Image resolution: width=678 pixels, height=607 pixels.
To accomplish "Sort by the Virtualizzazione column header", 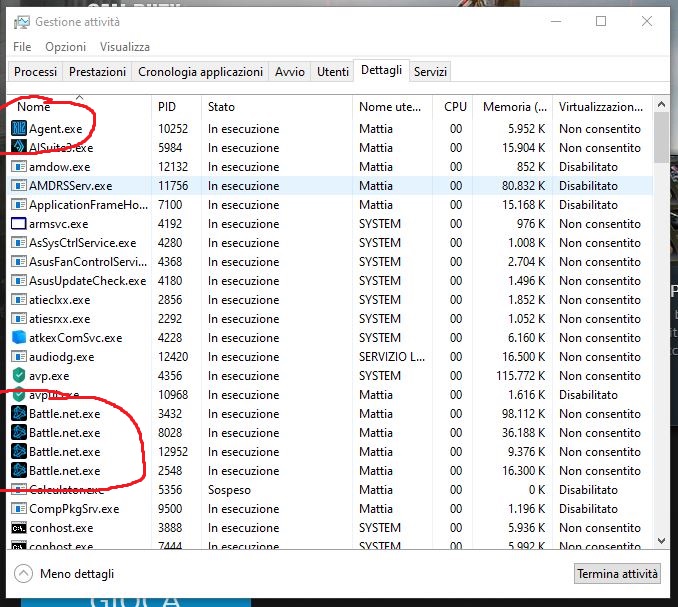I will [603, 107].
